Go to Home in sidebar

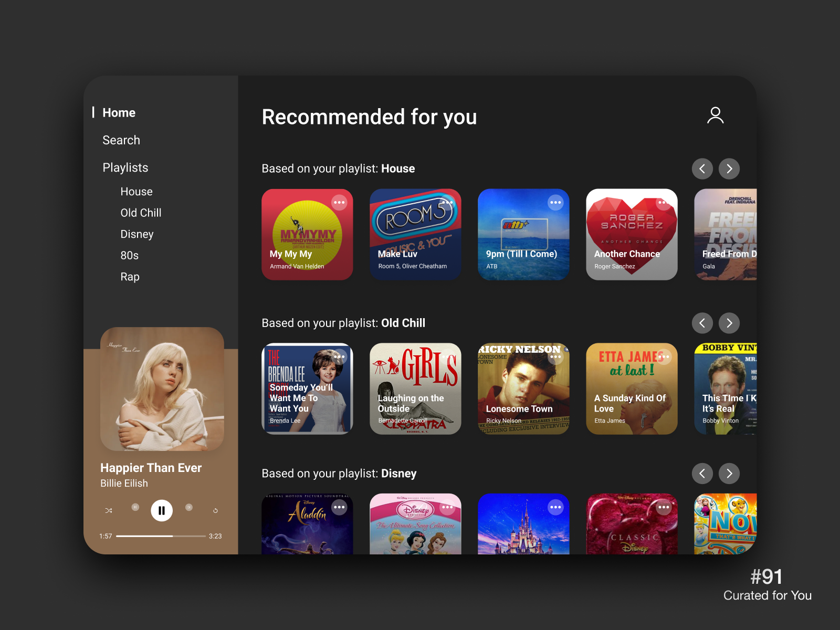coord(119,113)
